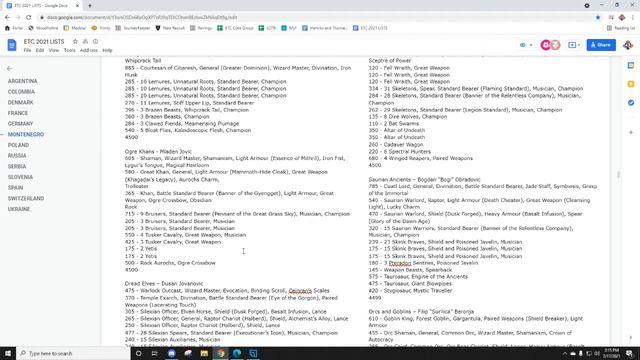
Task: Click the heading Ogre Khans - Mladen Jovic
Action: 158,151
